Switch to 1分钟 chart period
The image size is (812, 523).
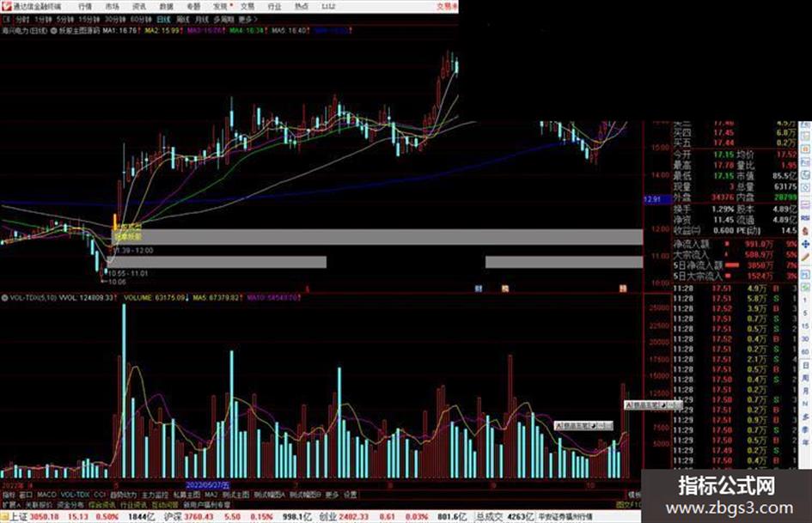click(x=43, y=19)
